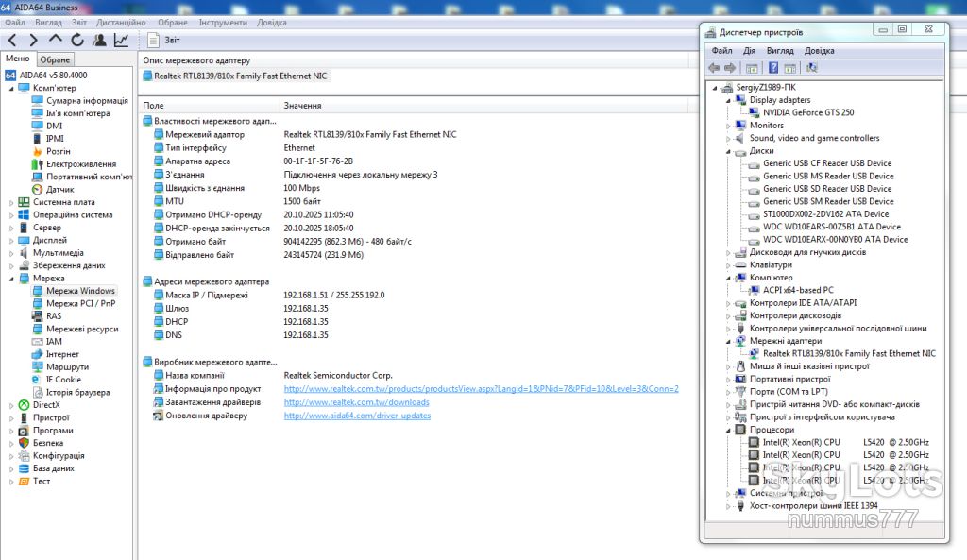The image size is (967, 560).
Task: Click Forward arrow in Device Manager toolbar
Action: coord(730,68)
